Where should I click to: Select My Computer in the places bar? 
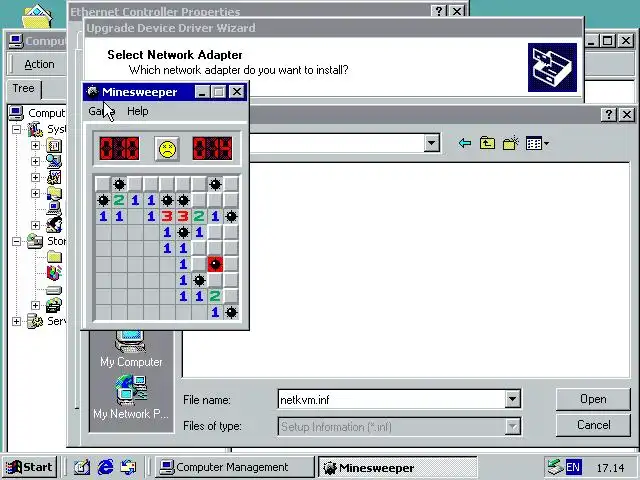click(x=131, y=349)
